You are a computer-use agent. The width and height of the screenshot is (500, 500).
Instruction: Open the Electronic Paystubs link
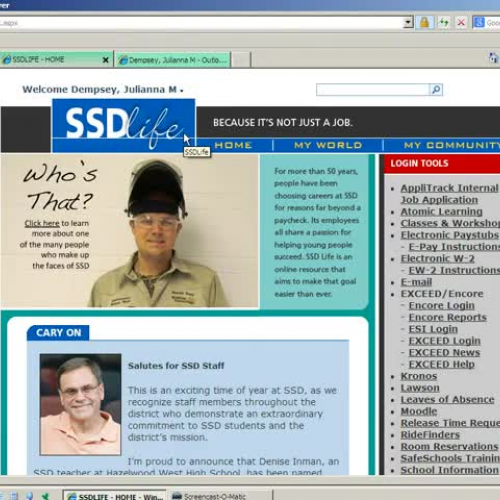[x=449, y=235]
